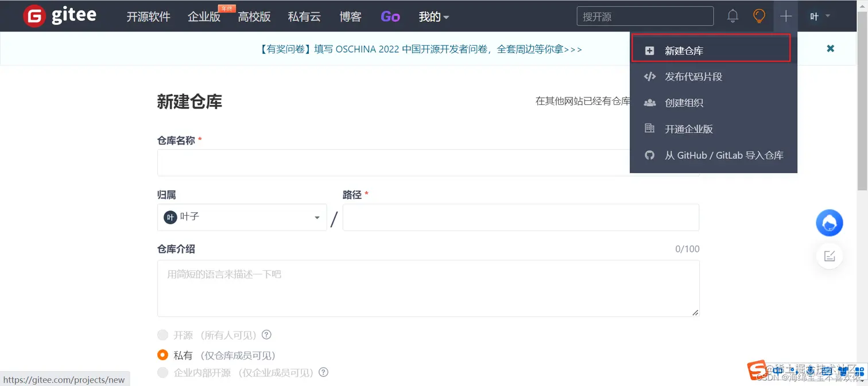Click the GitHub icon in the import option

(649, 155)
